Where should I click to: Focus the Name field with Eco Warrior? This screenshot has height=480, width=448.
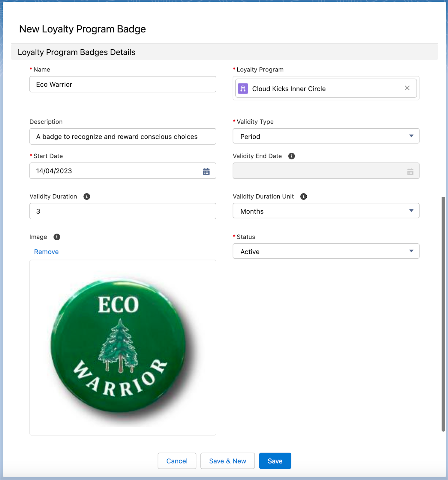(123, 84)
